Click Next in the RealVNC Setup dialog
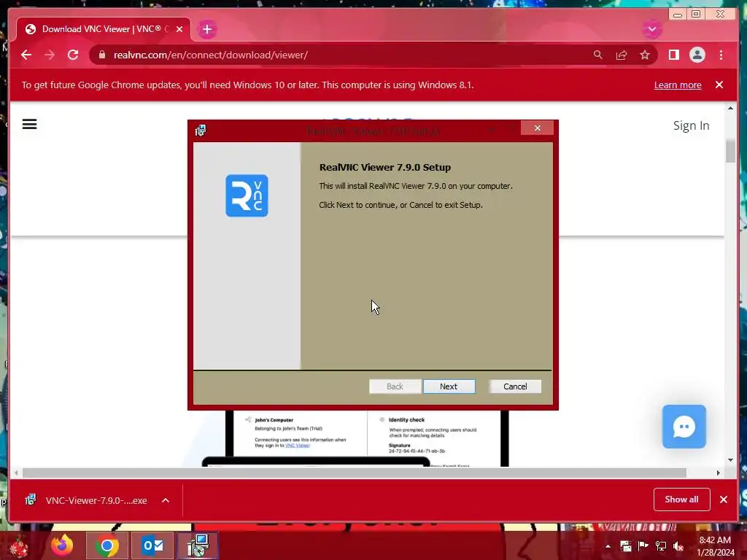Screen dimensions: 747x560 (449, 386)
